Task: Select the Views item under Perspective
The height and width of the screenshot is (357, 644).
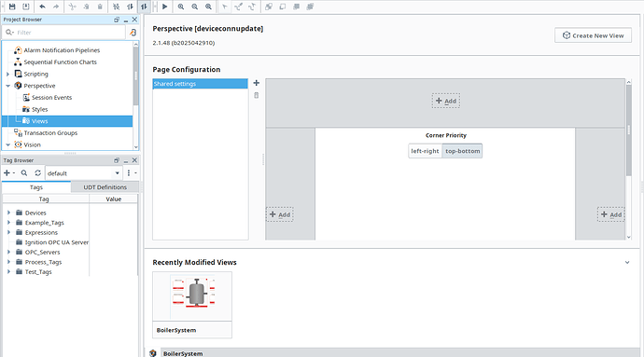Action: click(40, 121)
